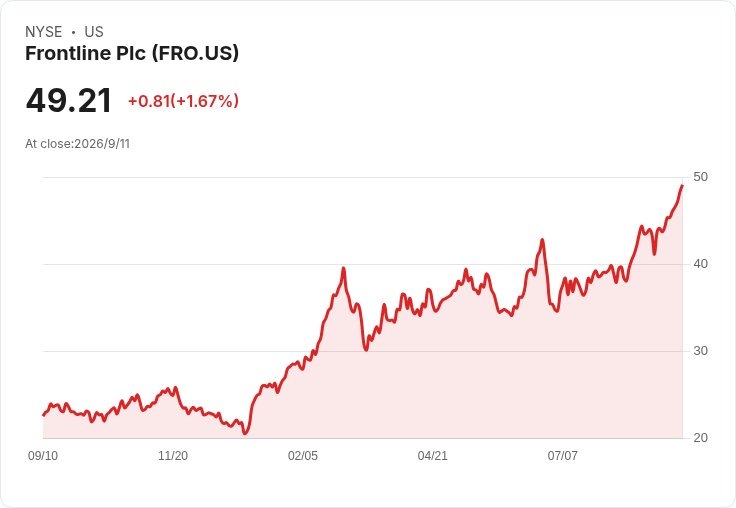
Task: Select the 50 y-axis label
Action: tap(700, 177)
